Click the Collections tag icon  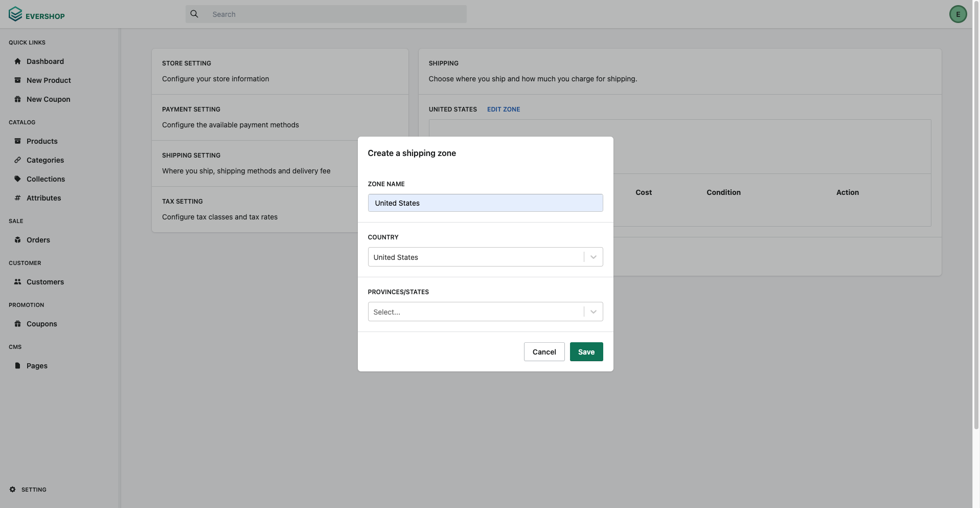[18, 179]
